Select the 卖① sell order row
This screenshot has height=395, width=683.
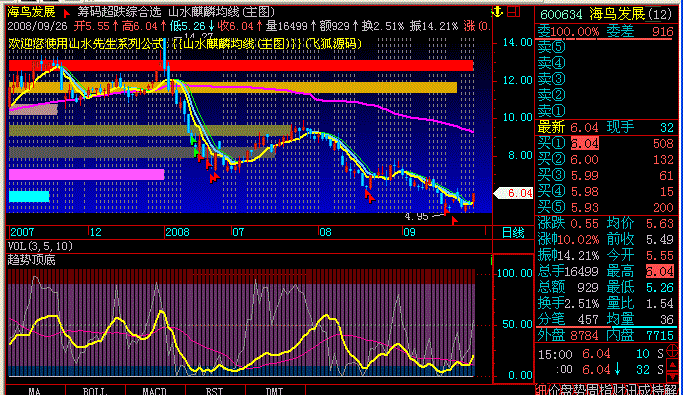(x=606, y=111)
